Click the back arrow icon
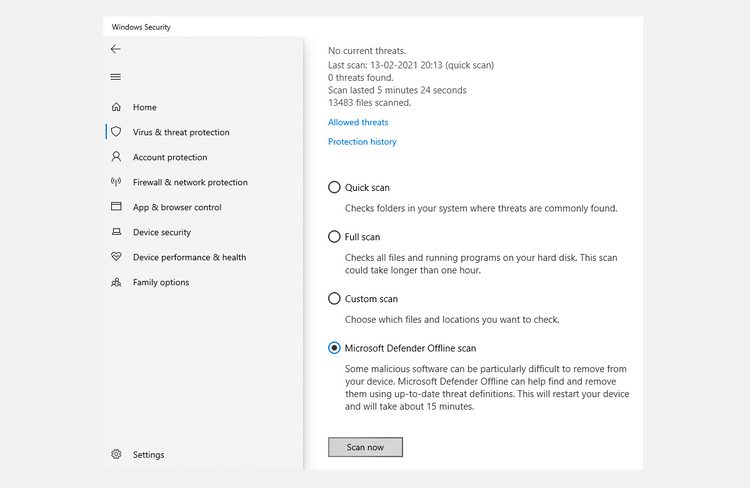This screenshot has height=488, width=750. (116, 49)
